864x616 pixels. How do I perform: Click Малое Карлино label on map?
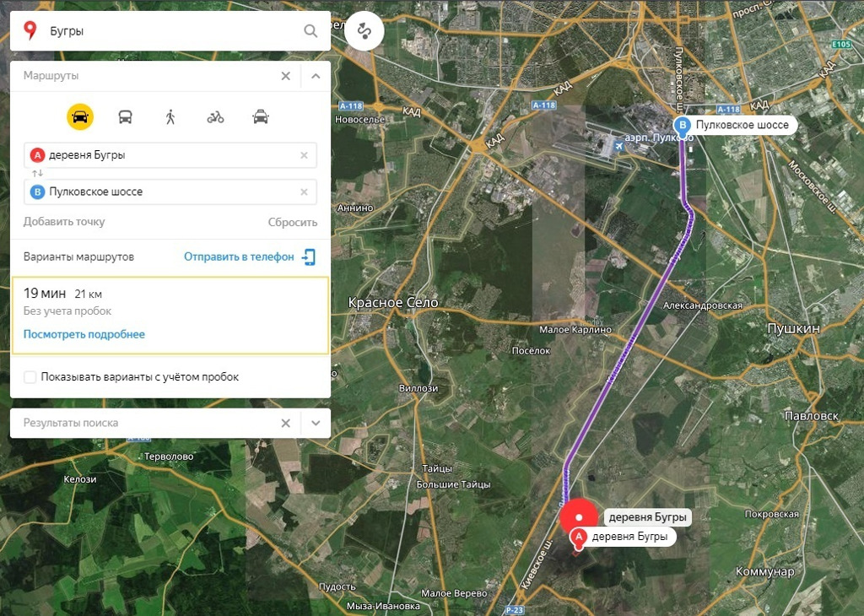pos(575,329)
